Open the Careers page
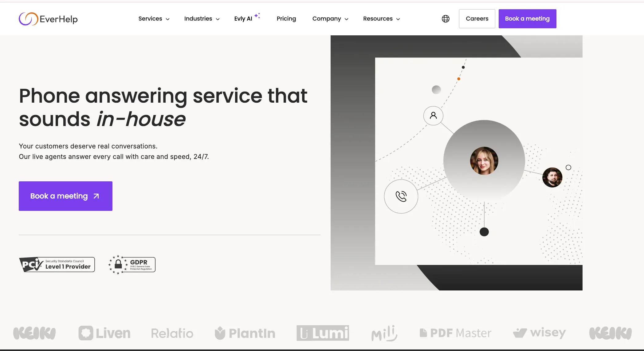Screen dimensions: 644x351 tap(477, 18)
